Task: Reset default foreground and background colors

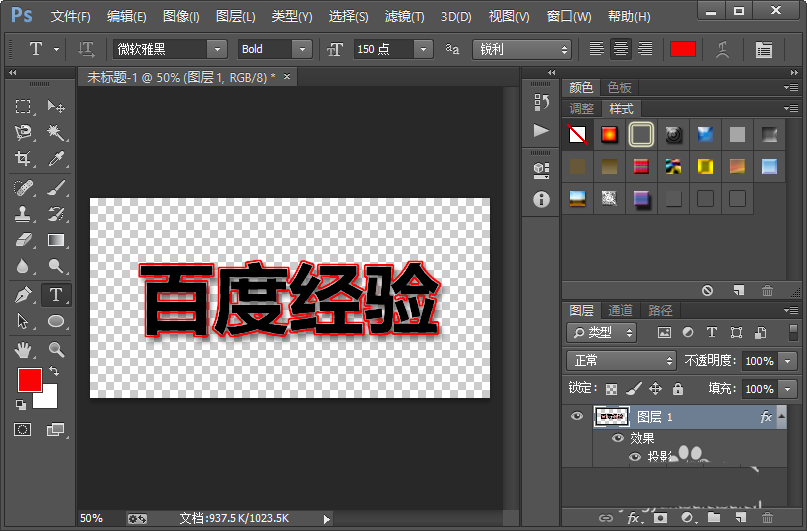Action: 21,405
